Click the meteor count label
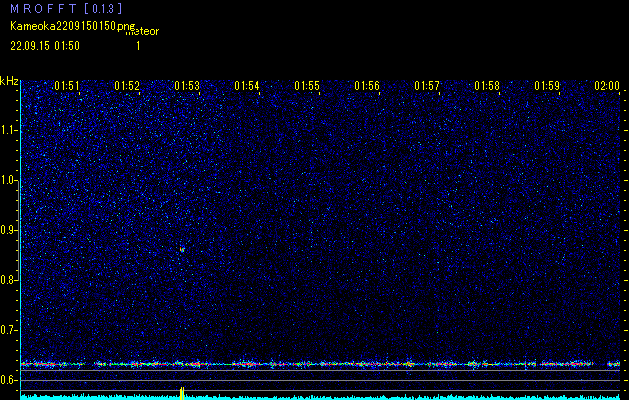 click(x=142, y=32)
